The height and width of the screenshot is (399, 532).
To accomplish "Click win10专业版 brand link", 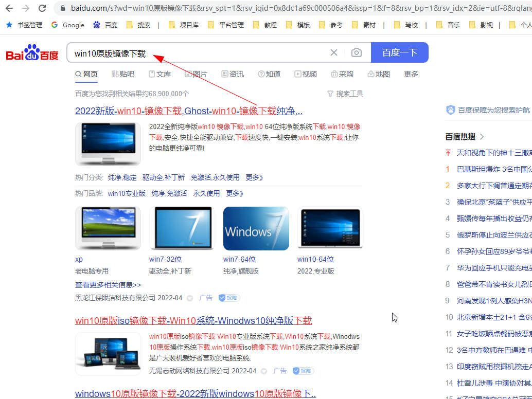I will (127, 193).
